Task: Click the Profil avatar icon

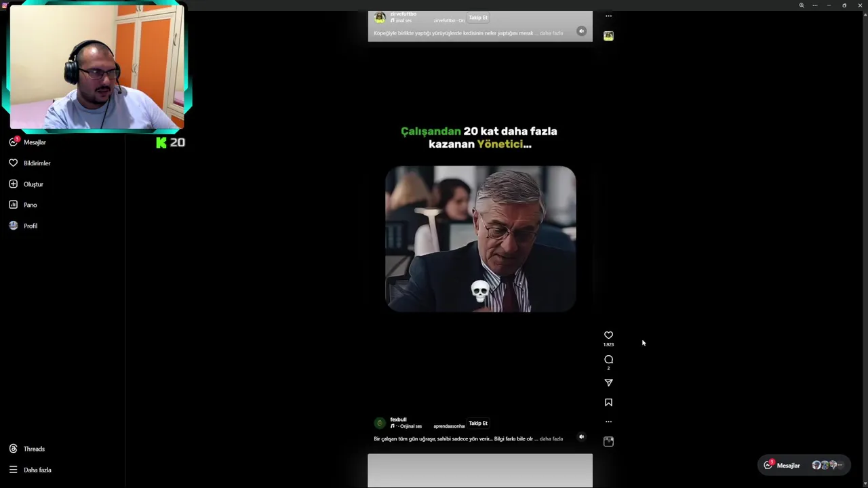Action: (x=13, y=226)
